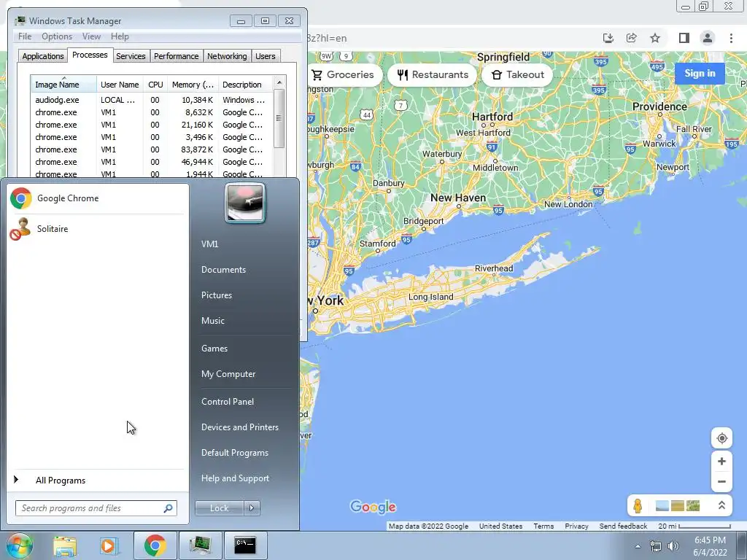Open Task Manager File menu
Viewport: 747px width, 560px height.
point(25,36)
